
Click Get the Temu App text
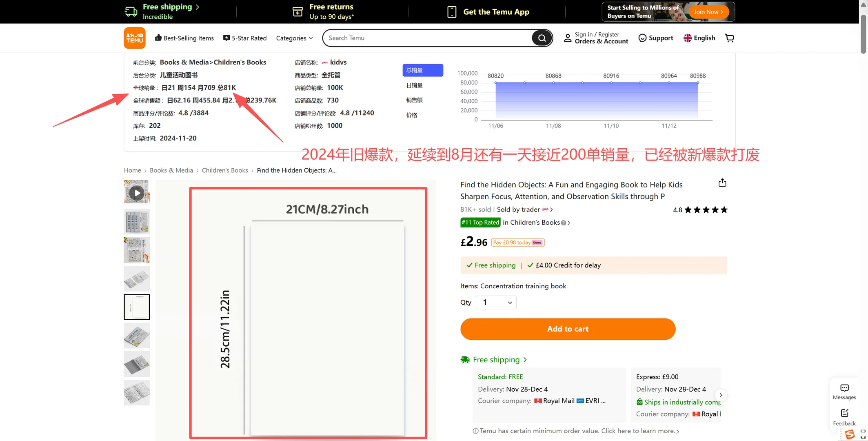coord(496,12)
